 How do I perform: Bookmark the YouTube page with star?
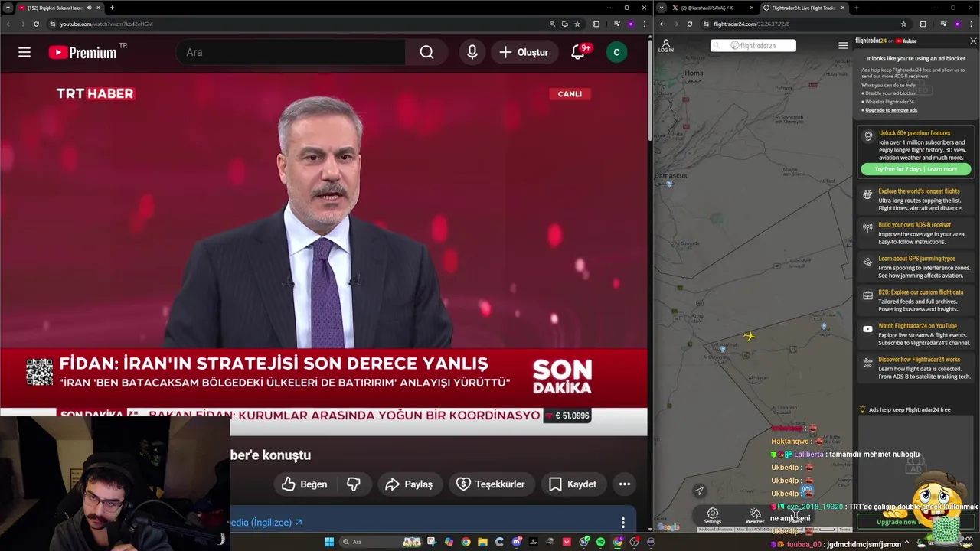tap(577, 24)
